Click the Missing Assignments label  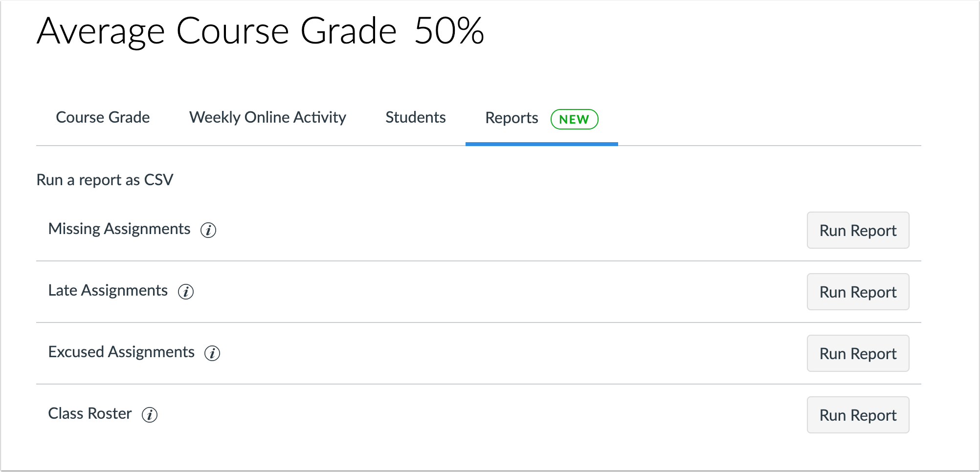[119, 229]
